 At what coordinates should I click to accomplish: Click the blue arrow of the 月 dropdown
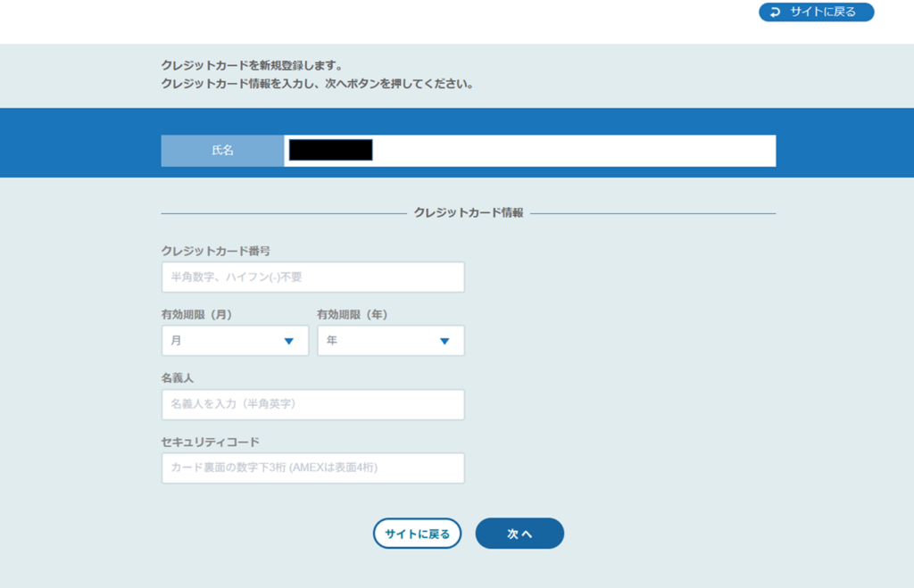[288, 341]
